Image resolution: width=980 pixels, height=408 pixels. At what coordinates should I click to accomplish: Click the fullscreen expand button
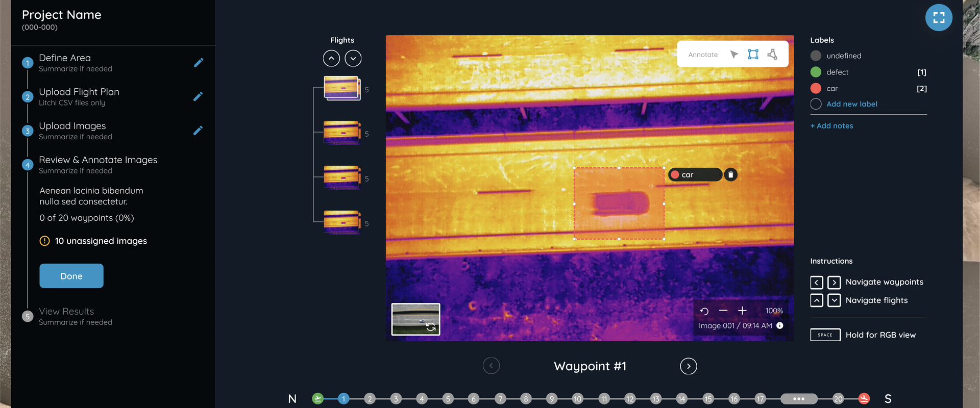tap(938, 18)
